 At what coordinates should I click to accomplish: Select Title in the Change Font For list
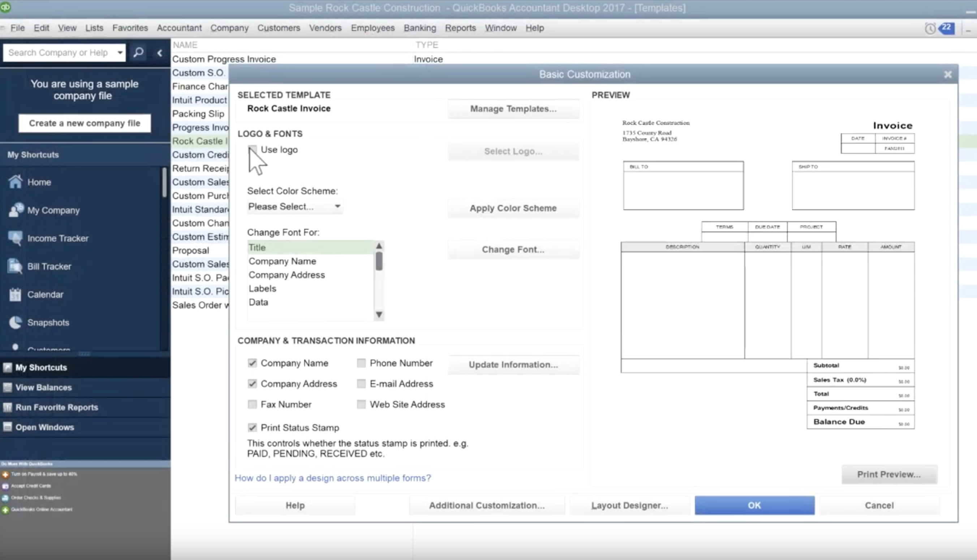pyautogui.click(x=257, y=247)
